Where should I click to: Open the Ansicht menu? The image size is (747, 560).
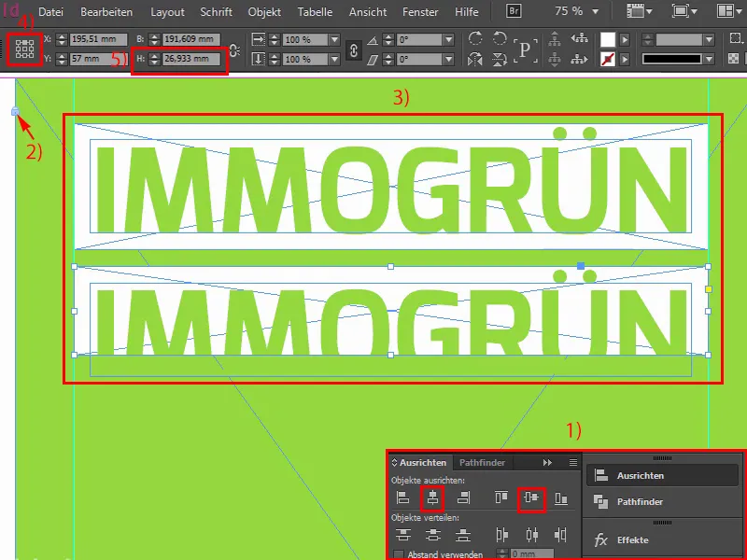click(x=368, y=12)
